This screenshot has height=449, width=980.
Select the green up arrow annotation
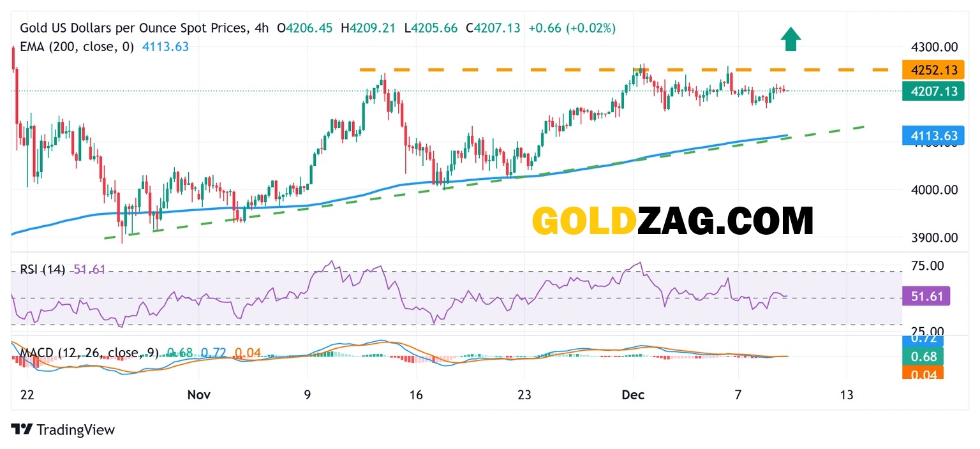tap(791, 38)
